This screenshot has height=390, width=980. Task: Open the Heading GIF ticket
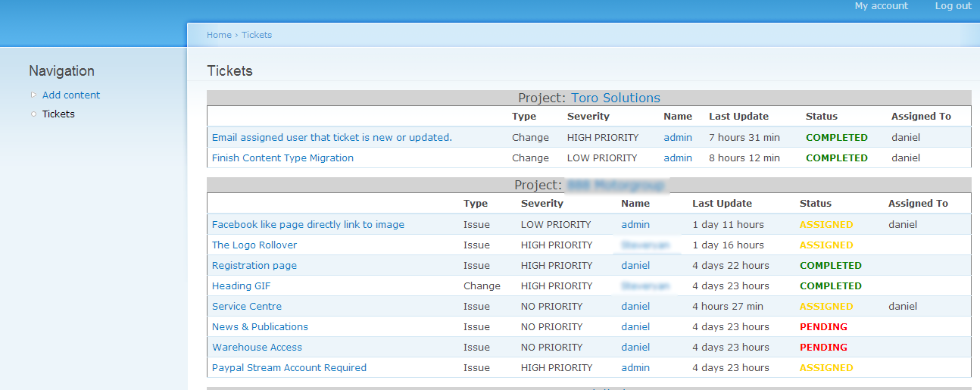241,285
